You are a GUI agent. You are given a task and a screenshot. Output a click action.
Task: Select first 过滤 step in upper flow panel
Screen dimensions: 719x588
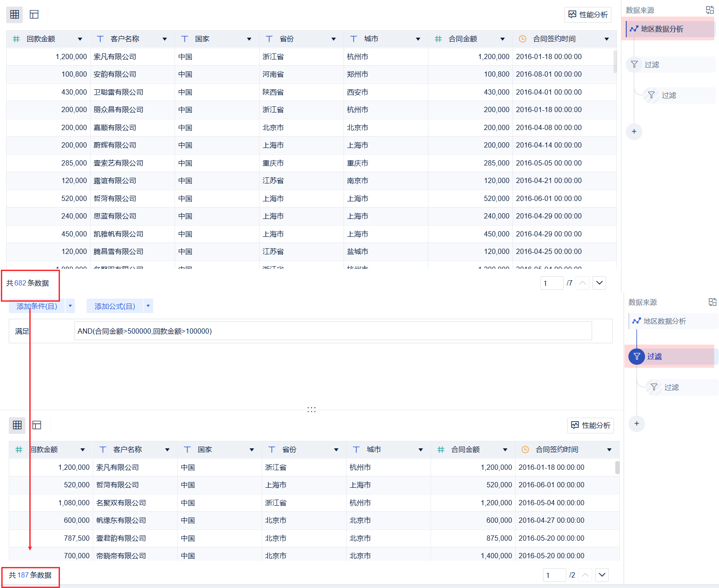tap(670, 65)
